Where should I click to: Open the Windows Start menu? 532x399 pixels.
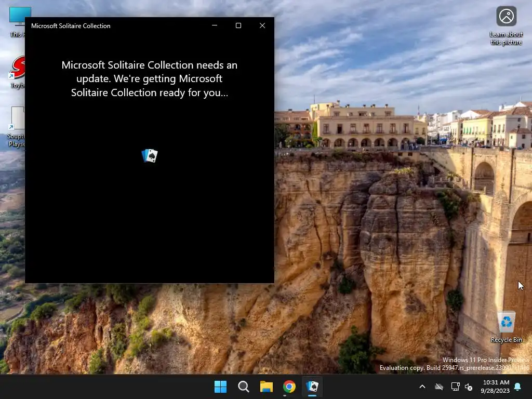click(220, 387)
